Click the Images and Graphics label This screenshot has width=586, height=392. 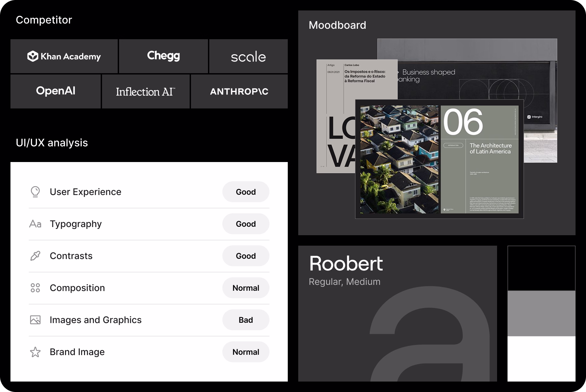point(95,320)
